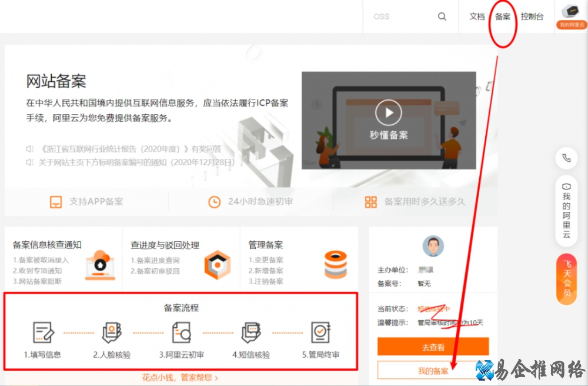
Task: Switch to the 控制台 menu item
Action: pyautogui.click(x=532, y=16)
